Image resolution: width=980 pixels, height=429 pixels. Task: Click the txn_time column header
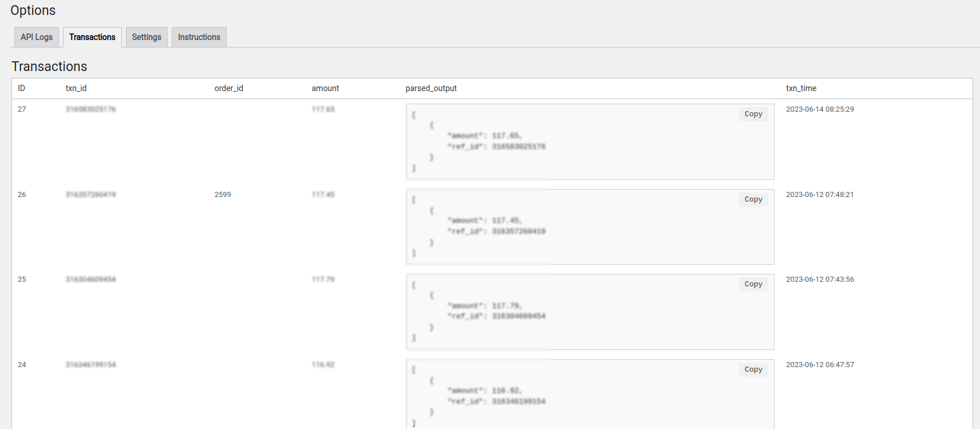pos(801,88)
